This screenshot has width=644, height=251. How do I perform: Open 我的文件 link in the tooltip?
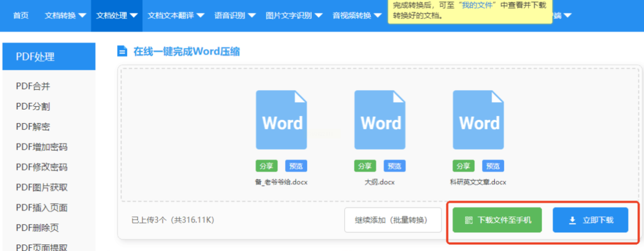tap(477, 5)
